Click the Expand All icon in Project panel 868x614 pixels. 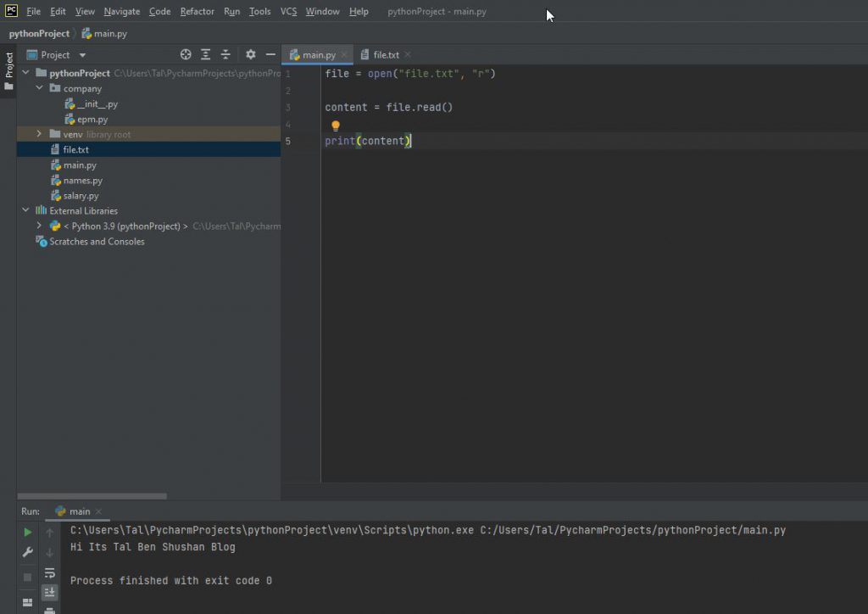[x=205, y=54]
